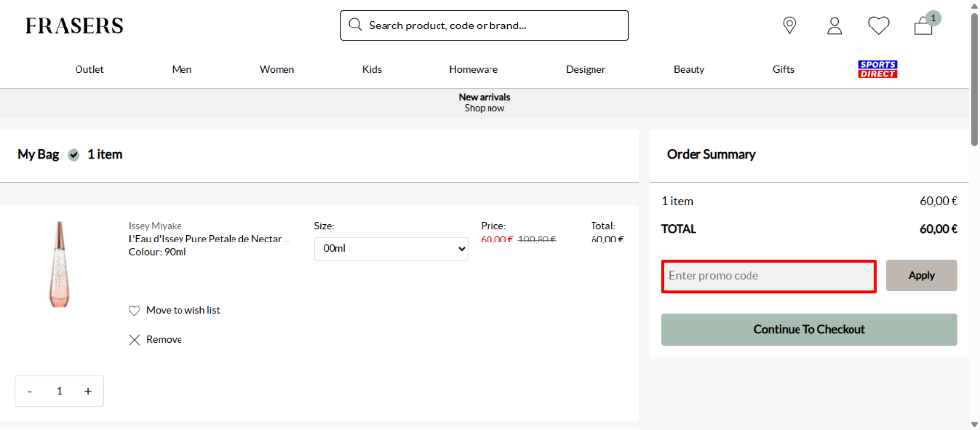Open the Gifts menu
980x430 pixels.
click(783, 70)
